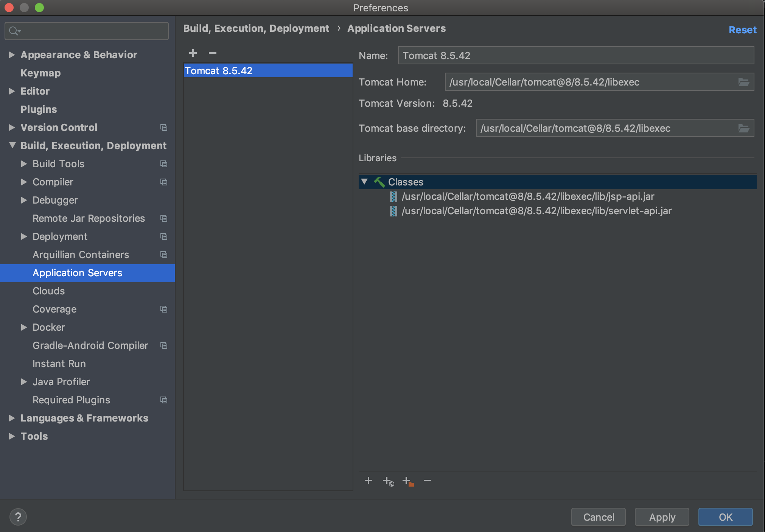
Task: Collapse Build, Execution, Deployment section
Action: point(12,145)
